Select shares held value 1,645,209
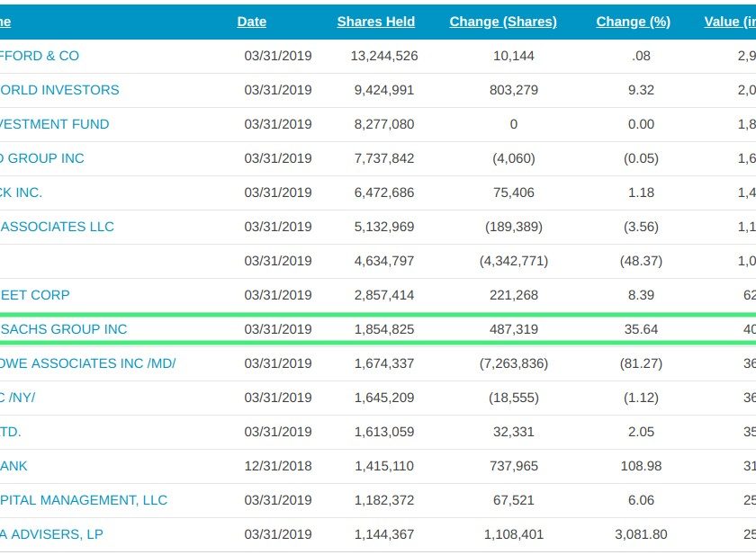 (384, 398)
